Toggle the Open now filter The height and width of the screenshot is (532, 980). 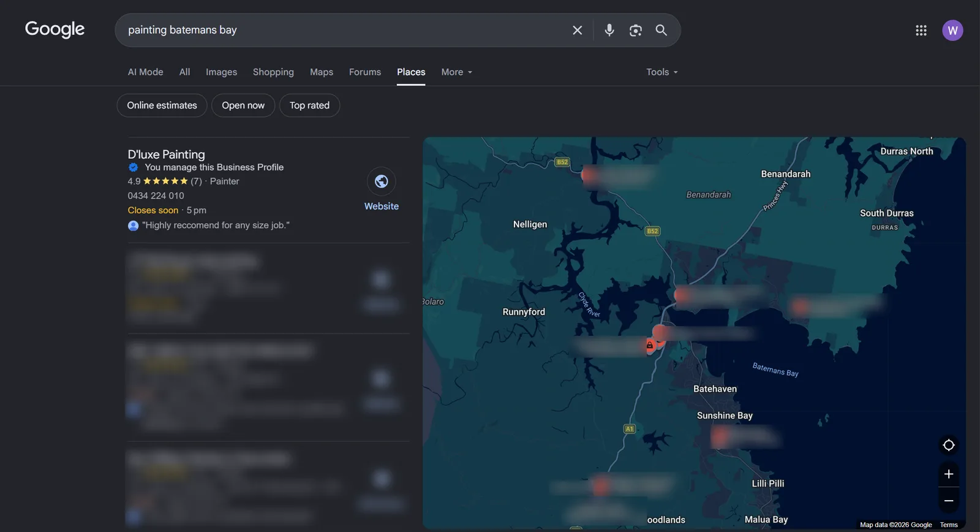point(243,105)
